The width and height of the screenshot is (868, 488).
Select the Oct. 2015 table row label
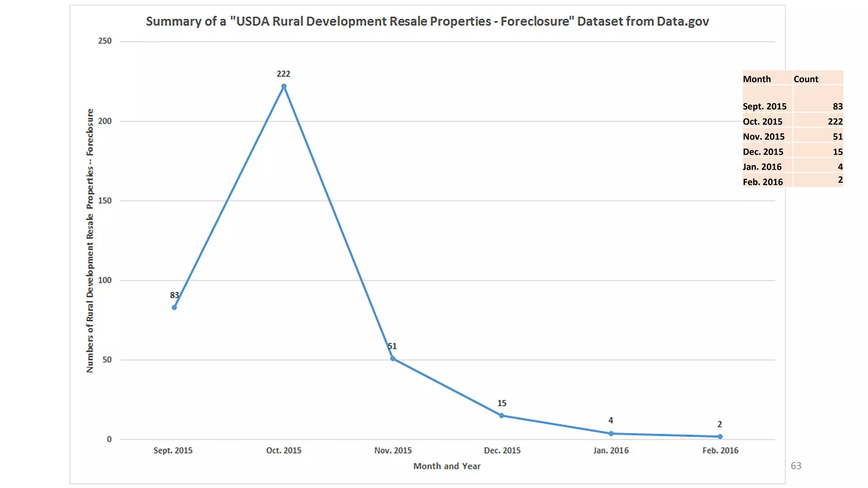[762, 122]
